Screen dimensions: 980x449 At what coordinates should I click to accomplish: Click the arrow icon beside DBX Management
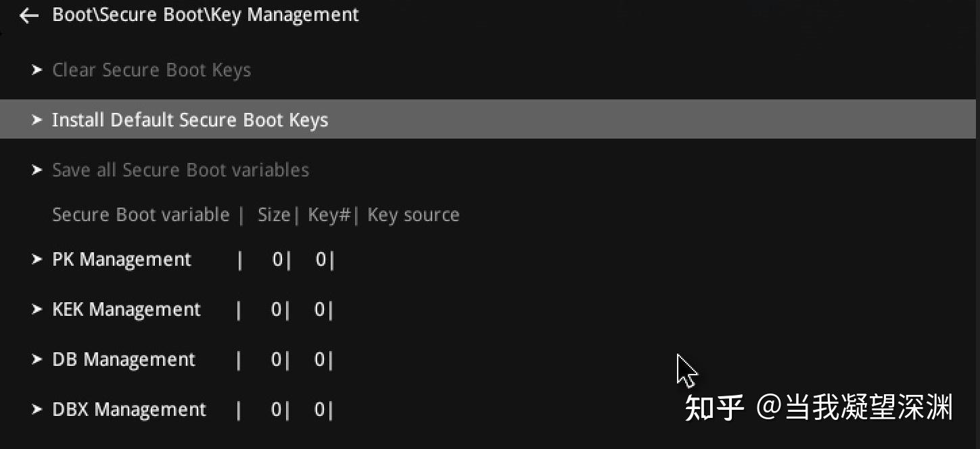(37, 409)
